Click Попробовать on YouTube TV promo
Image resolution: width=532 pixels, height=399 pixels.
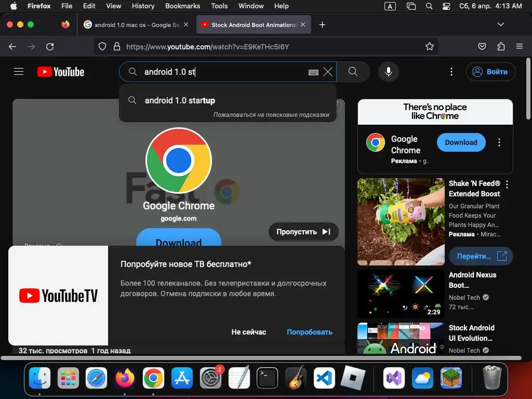(x=310, y=332)
